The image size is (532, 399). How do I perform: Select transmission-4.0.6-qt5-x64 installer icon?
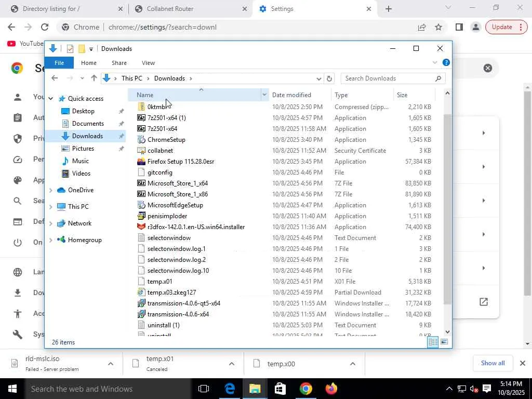click(x=141, y=303)
